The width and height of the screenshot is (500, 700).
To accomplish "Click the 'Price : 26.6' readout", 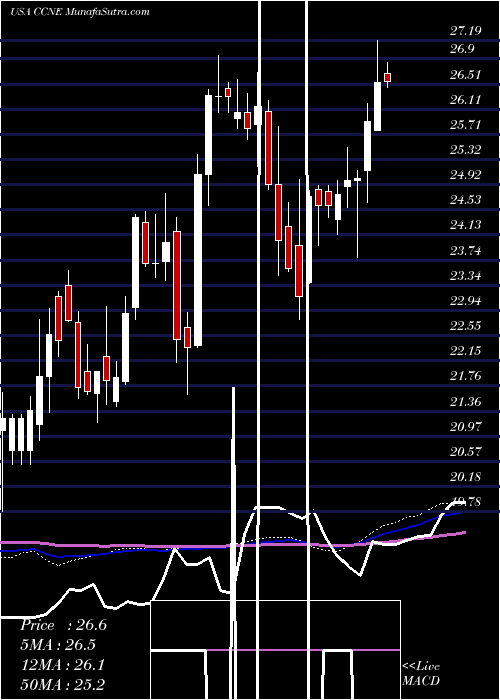I will click(63, 625).
